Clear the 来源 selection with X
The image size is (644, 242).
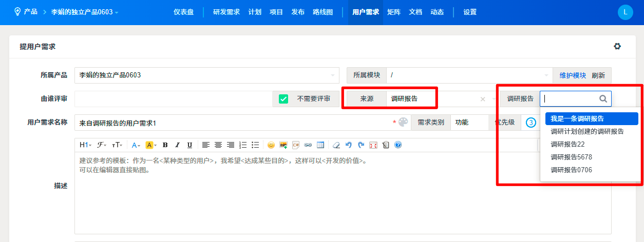pyautogui.click(x=483, y=99)
